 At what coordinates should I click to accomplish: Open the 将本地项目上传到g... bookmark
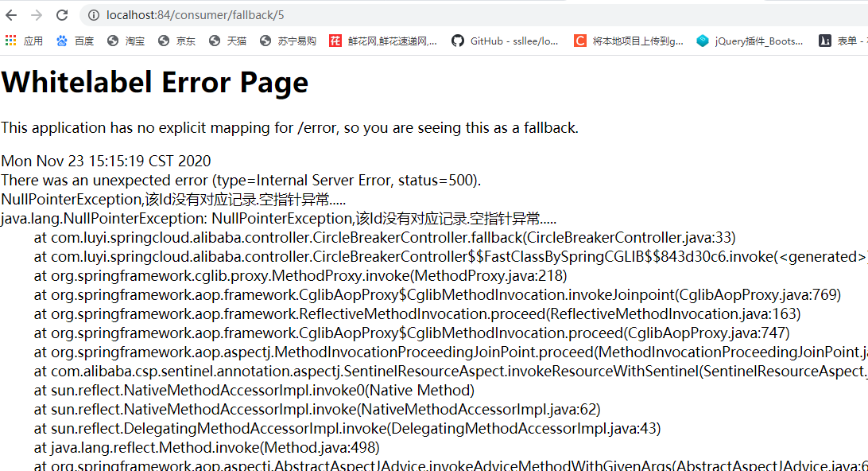coord(629,41)
